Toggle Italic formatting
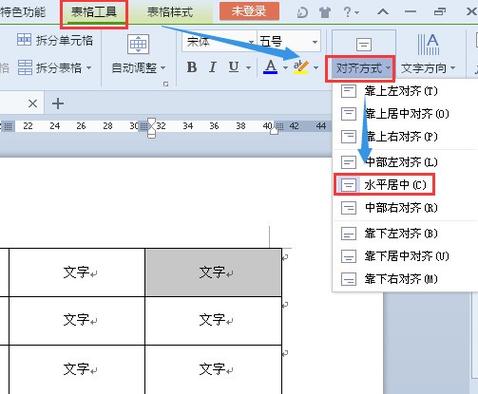The width and height of the screenshot is (478, 394). [x=212, y=67]
